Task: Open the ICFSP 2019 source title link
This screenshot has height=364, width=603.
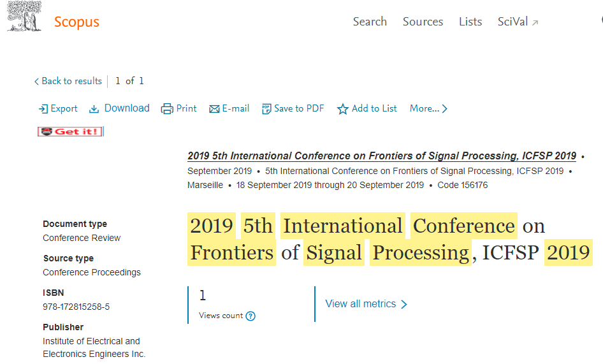Action: click(x=382, y=156)
